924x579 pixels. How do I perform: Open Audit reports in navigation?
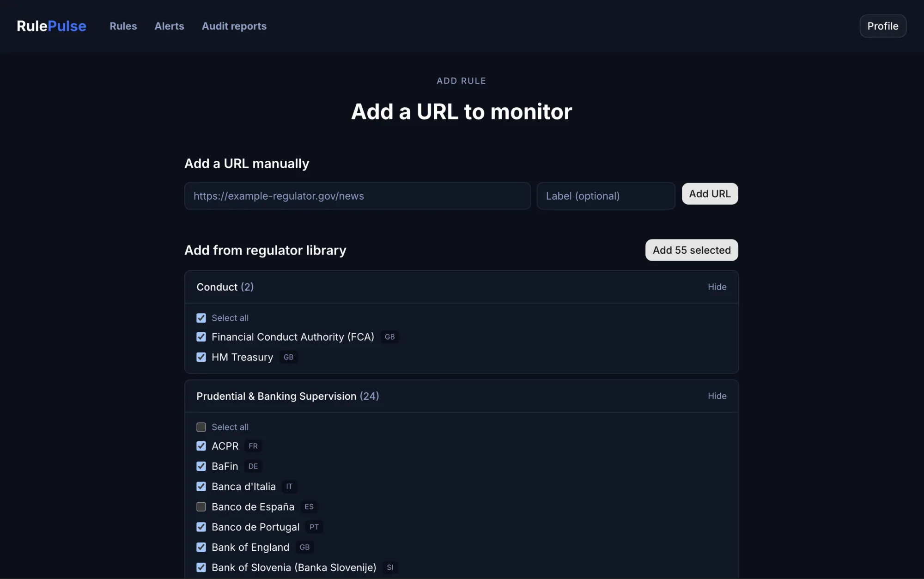point(234,26)
